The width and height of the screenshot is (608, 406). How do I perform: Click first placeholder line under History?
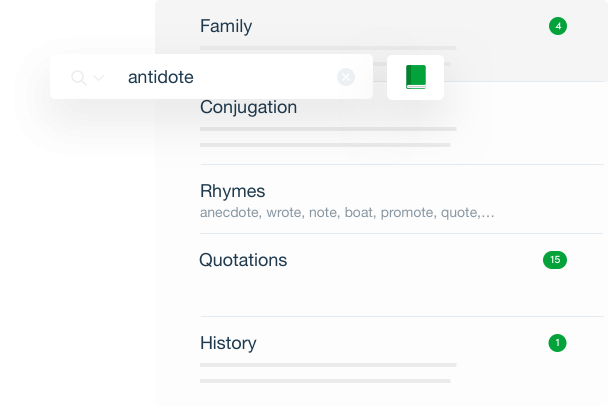[x=328, y=364]
